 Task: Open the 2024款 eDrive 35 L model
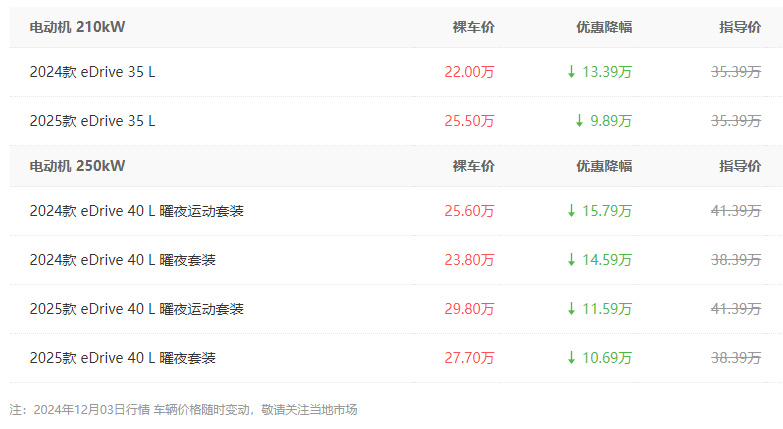(x=92, y=72)
